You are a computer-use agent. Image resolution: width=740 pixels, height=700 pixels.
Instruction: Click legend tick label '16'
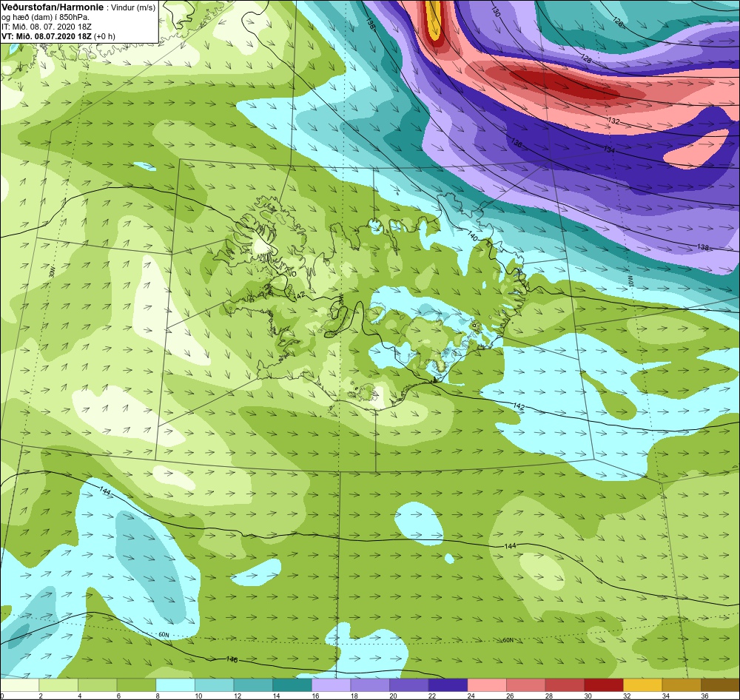[x=315, y=696]
